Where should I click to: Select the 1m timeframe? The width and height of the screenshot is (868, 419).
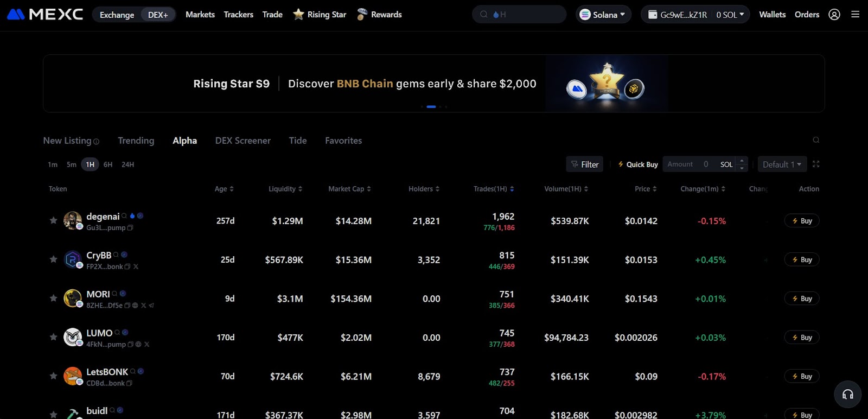[53, 164]
